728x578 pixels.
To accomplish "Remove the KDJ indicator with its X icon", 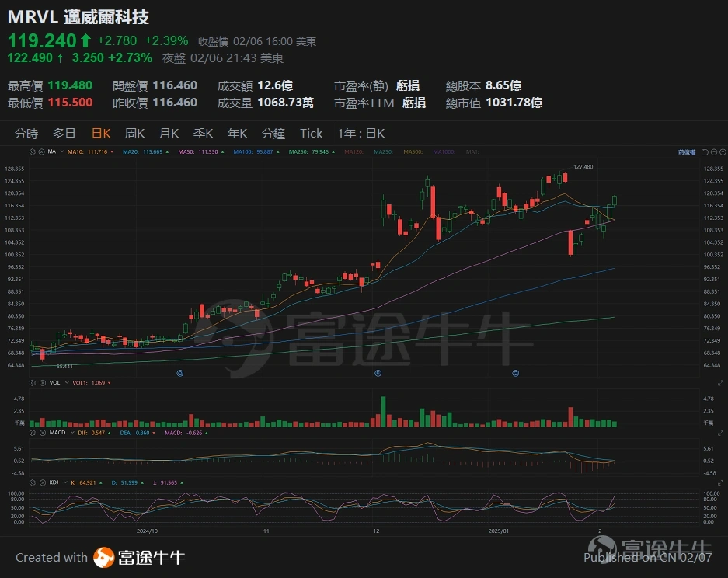I will (x=42, y=482).
